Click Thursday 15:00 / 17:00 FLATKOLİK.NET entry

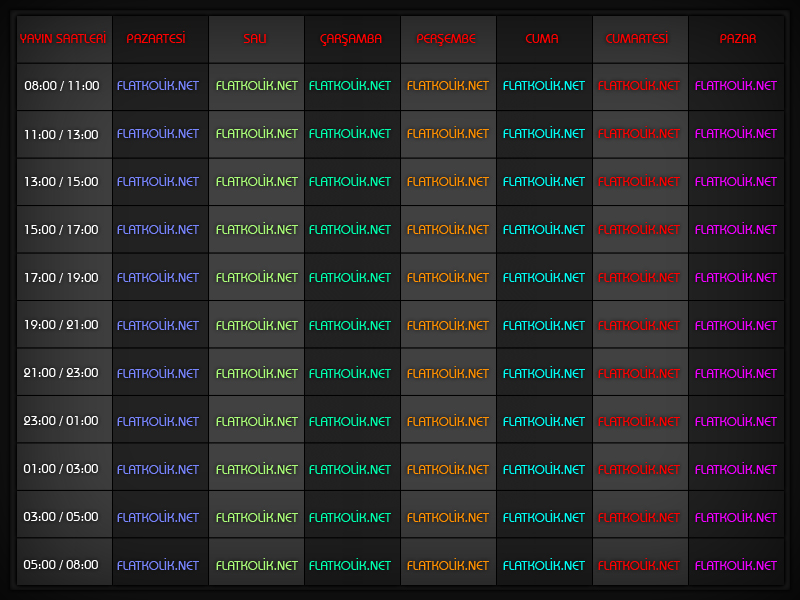pyautogui.click(x=448, y=229)
